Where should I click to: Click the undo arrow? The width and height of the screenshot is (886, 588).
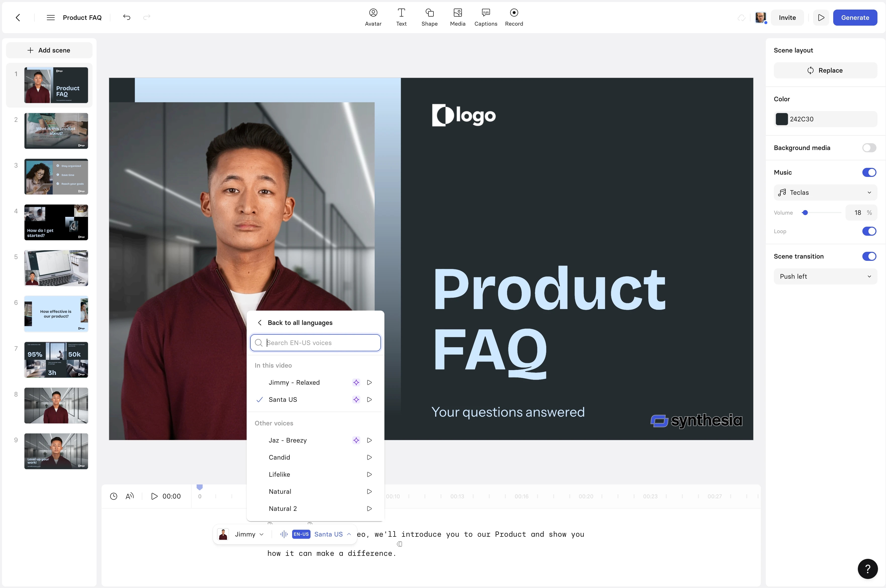tap(127, 17)
